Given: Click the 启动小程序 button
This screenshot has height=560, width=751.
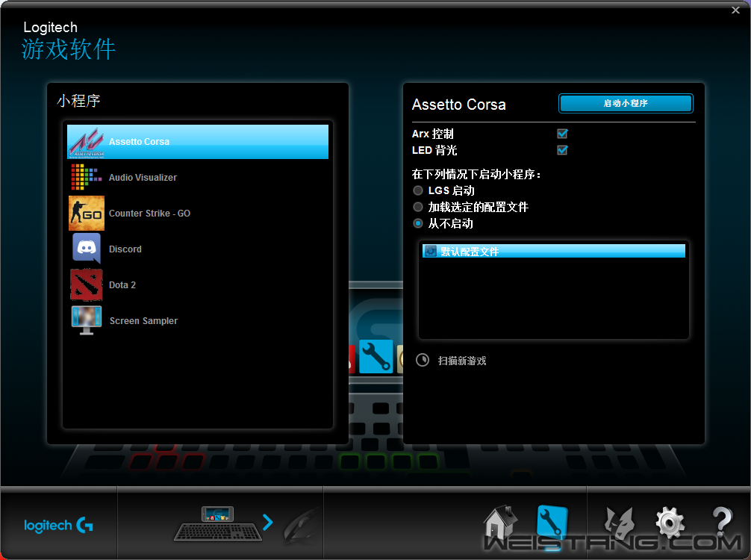Looking at the screenshot, I should (x=626, y=103).
